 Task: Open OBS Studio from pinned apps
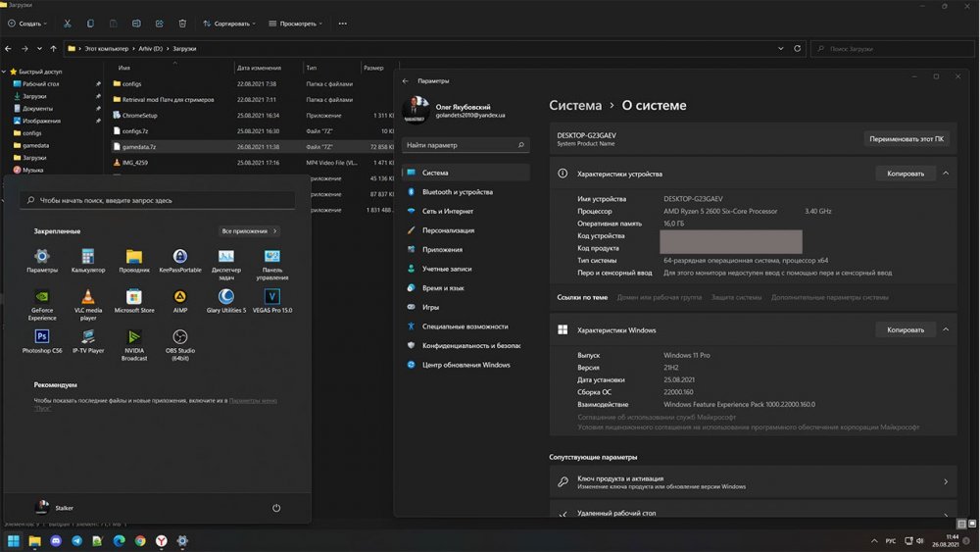click(180, 336)
